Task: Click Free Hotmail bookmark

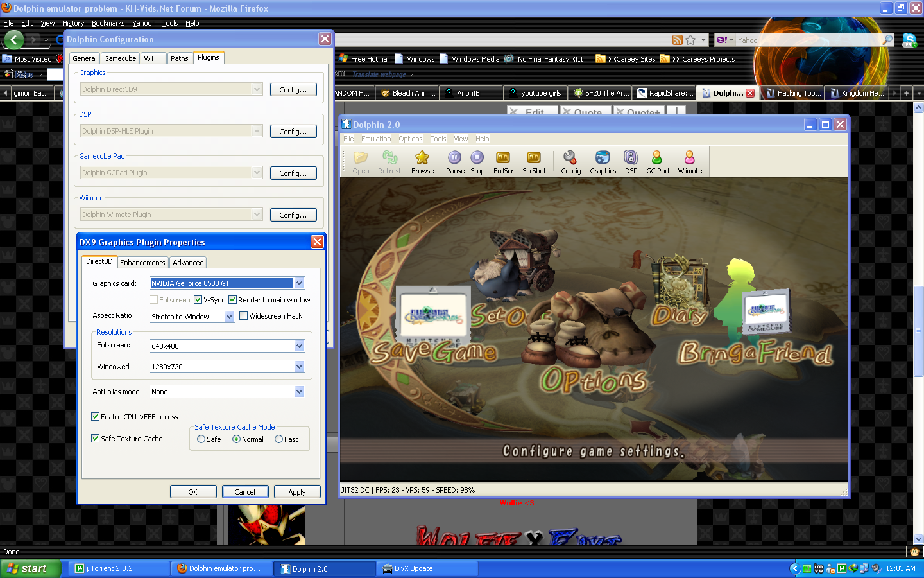Action: (364, 58)
